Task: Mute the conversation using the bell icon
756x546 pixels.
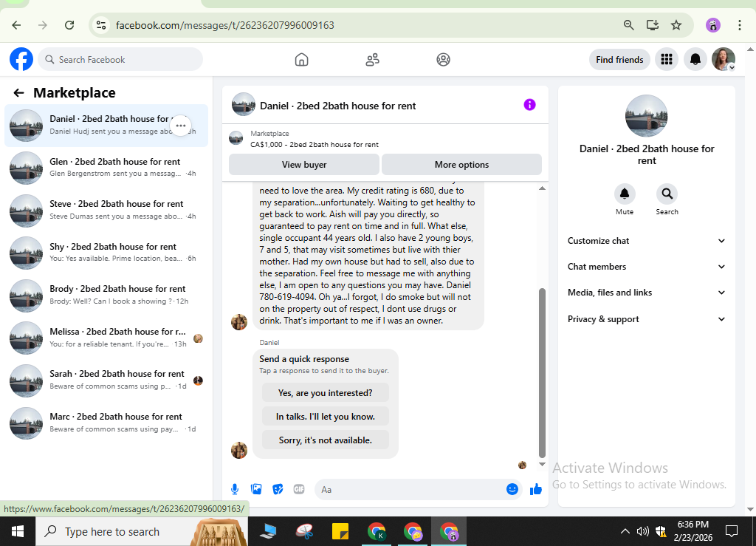Action: [x=625, y=194]
